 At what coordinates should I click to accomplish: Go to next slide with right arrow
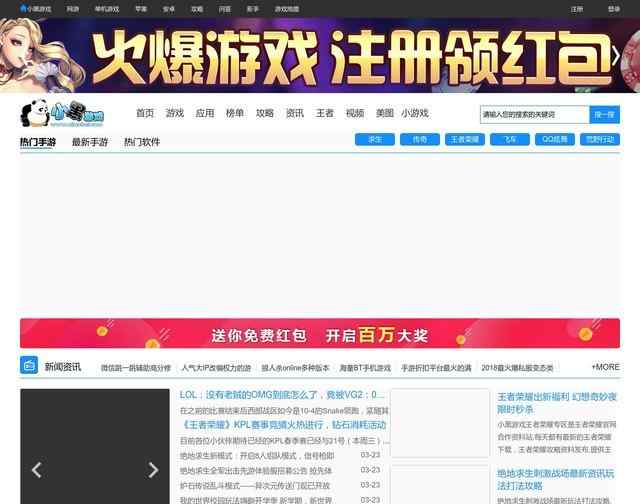pos(153,470)
